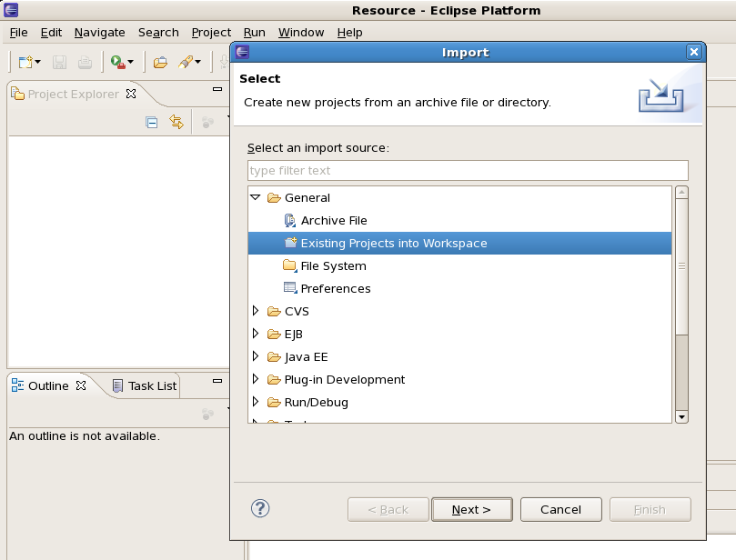Click the External Tools run icon
The height and width of the screenshot is (560, 736).
116,62
